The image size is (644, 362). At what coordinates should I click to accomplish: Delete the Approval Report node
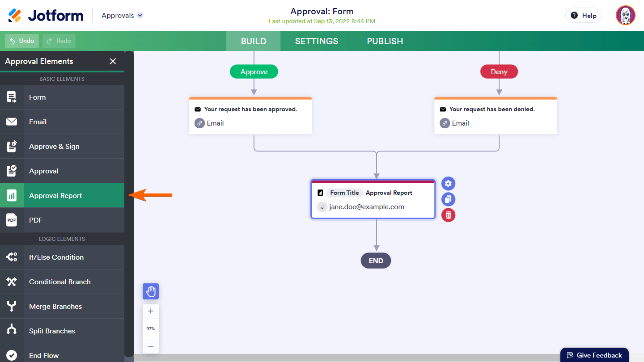448,215
